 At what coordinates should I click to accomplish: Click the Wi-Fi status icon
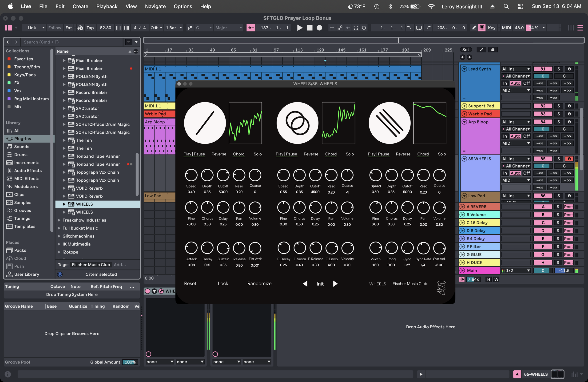[x=431, y=6]
